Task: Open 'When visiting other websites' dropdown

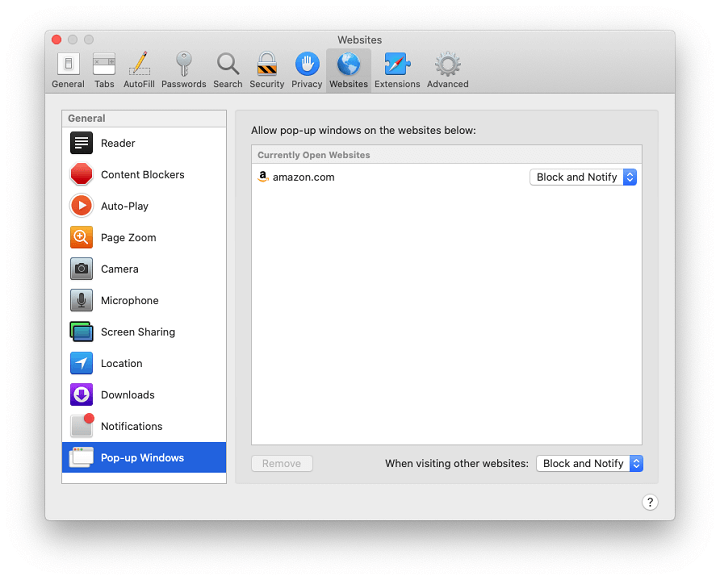Action: pyautogui.click(x=589, y=464)
